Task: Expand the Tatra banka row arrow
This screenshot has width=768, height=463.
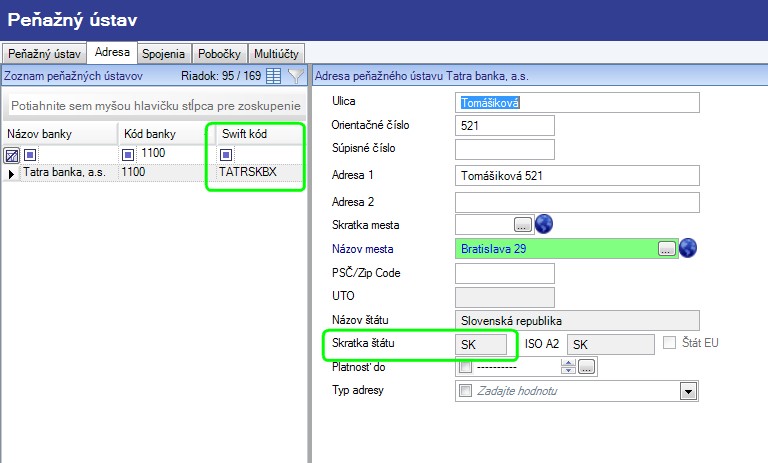Action: 12,173
